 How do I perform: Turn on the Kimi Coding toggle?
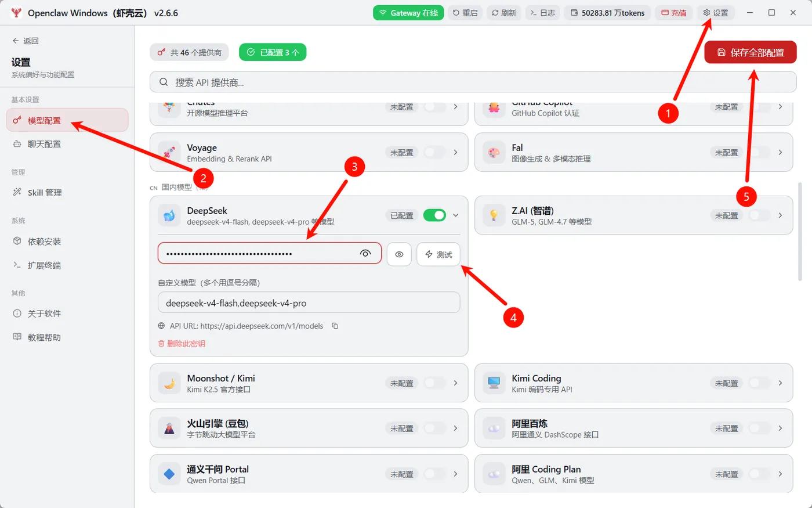point(759,383)
